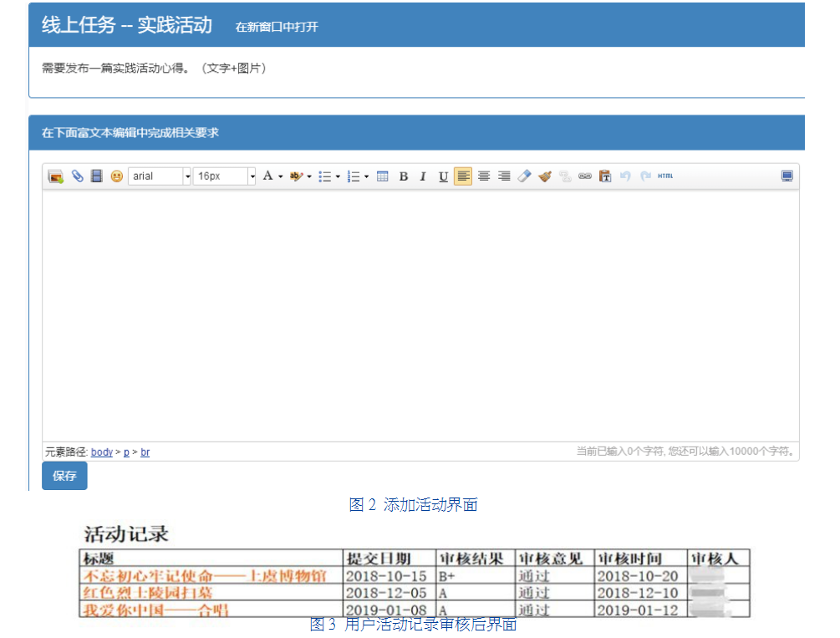The image size is (840, 638).
Task: Click the format painter brush icon
Action: pyautogui.click(x=545, y=176)
